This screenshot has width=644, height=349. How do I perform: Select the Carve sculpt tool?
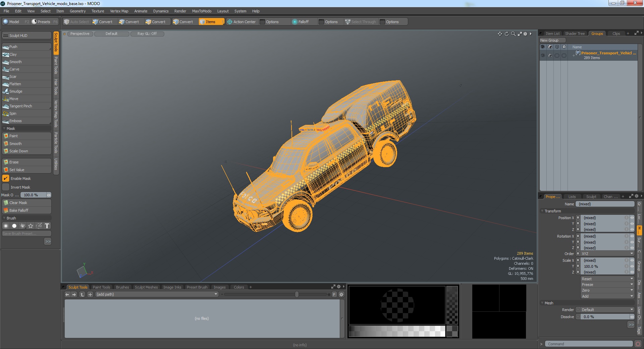26,69
